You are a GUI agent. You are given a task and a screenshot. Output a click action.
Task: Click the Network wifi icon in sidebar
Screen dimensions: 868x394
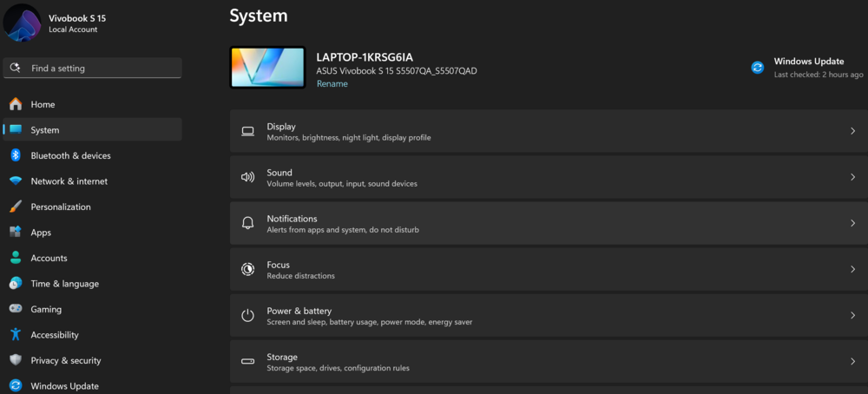[x=16, y=181]
